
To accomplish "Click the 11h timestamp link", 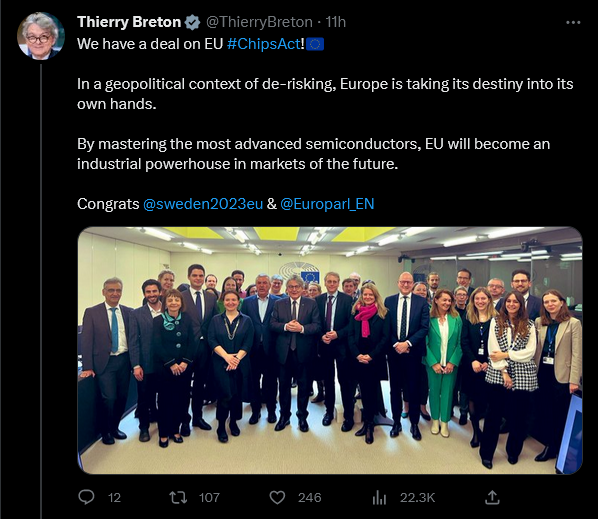I will [336, 22].
